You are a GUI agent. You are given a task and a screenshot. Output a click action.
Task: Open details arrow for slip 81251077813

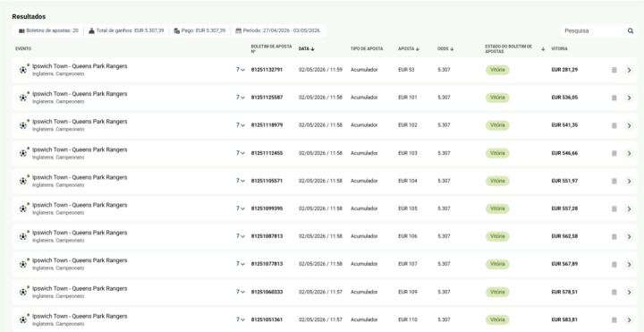[629, 264]
